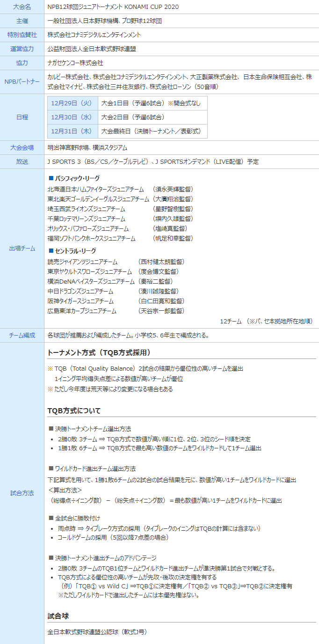
Task: Click the 大会名 row header
Action: [x=22, y=7]
